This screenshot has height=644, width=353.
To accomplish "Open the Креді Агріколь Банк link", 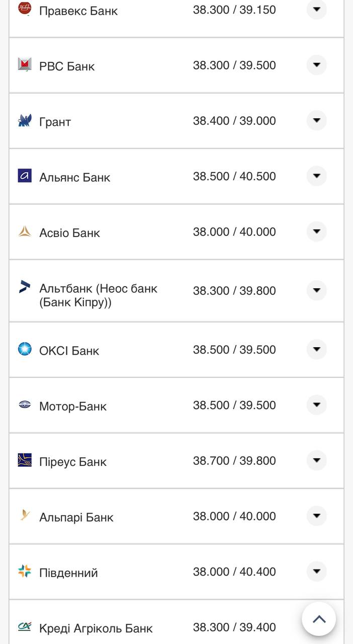I will (96, 628).
